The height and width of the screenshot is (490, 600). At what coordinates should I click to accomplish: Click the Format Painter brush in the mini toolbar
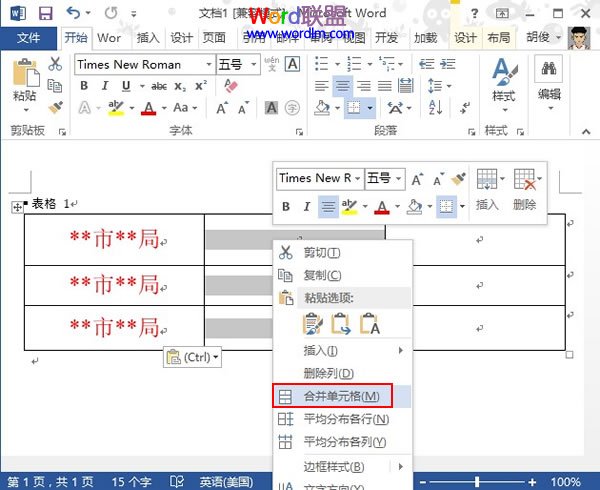click(459, 178)
